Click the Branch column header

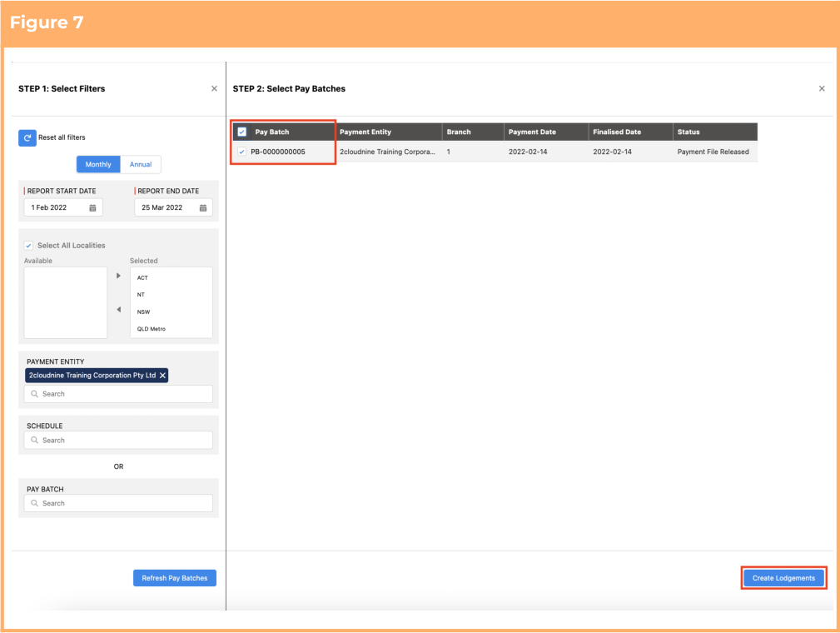(459, 132)
